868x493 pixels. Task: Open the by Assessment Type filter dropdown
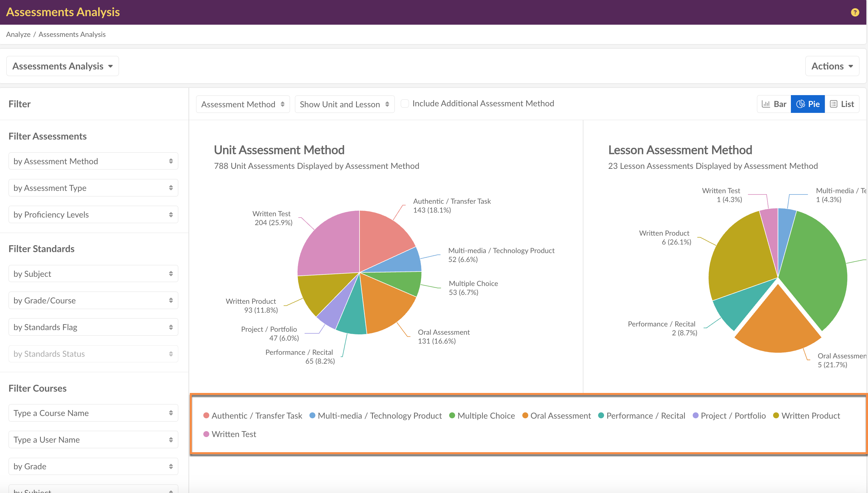click(93, 188)
